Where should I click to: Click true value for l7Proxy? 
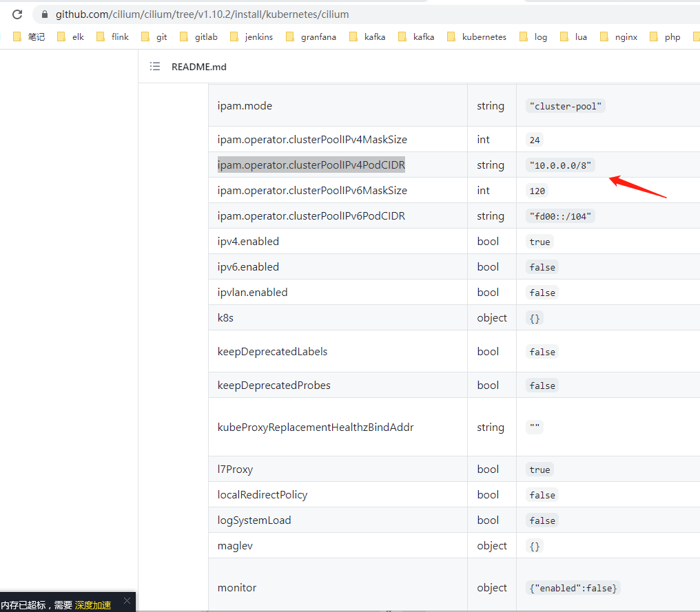pos(539,469)
